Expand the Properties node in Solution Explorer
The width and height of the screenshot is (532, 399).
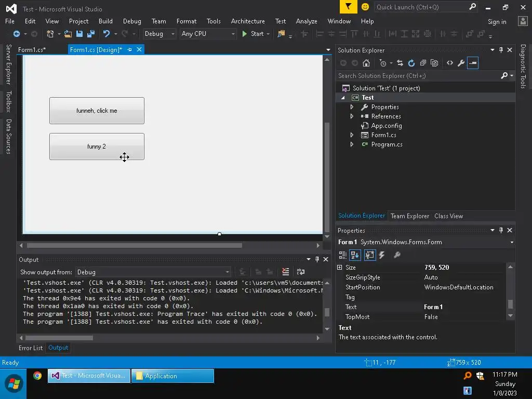pos(352,107)
